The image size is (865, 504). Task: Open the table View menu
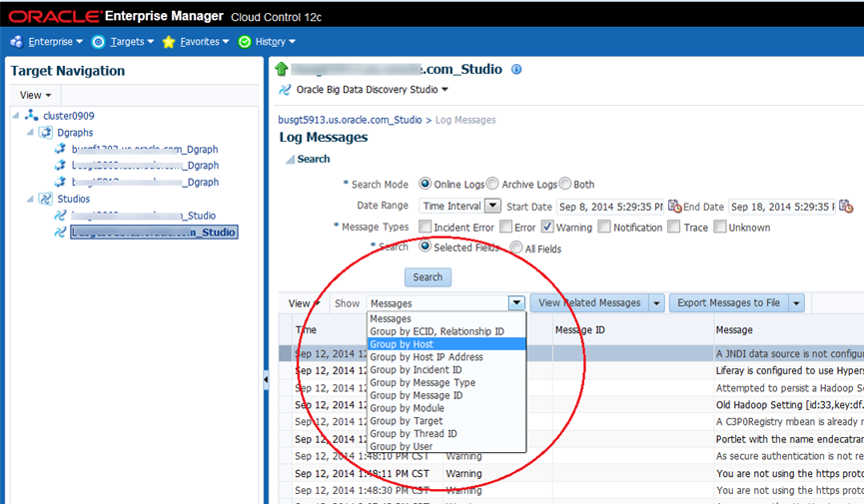304,303
